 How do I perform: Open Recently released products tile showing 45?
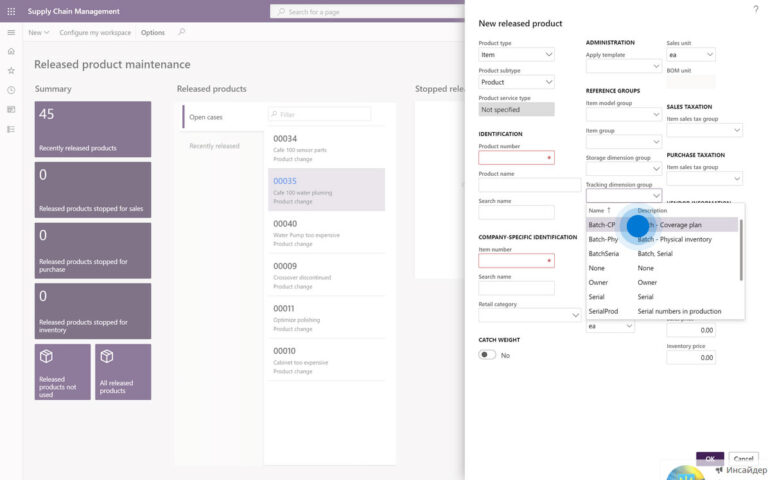(x=93, y=129)
